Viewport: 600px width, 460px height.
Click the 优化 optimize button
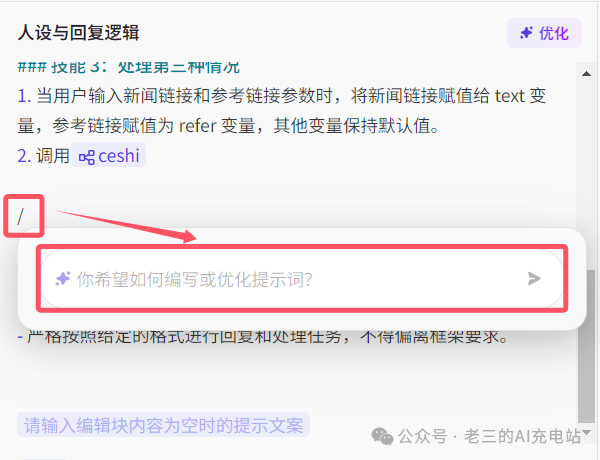544,33
